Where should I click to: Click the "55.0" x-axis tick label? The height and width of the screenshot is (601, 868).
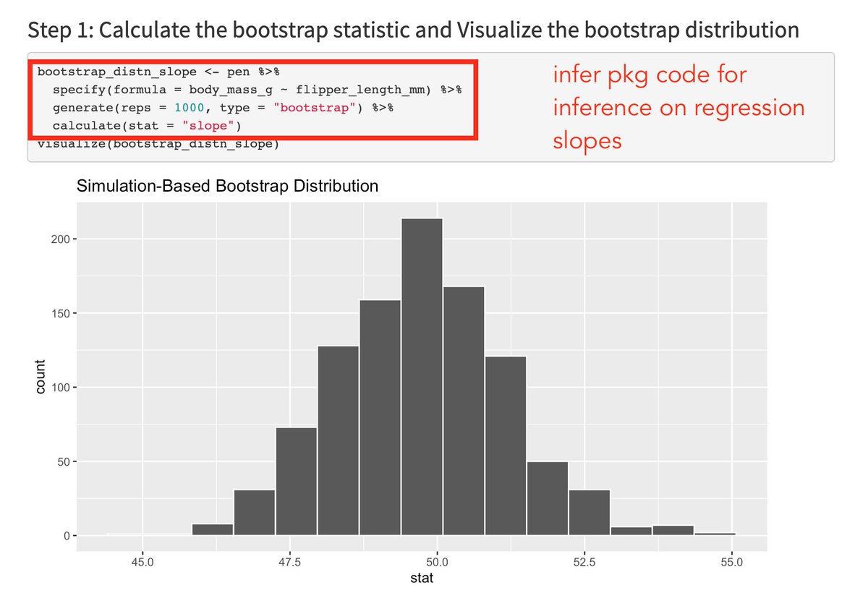pos(733,561)
